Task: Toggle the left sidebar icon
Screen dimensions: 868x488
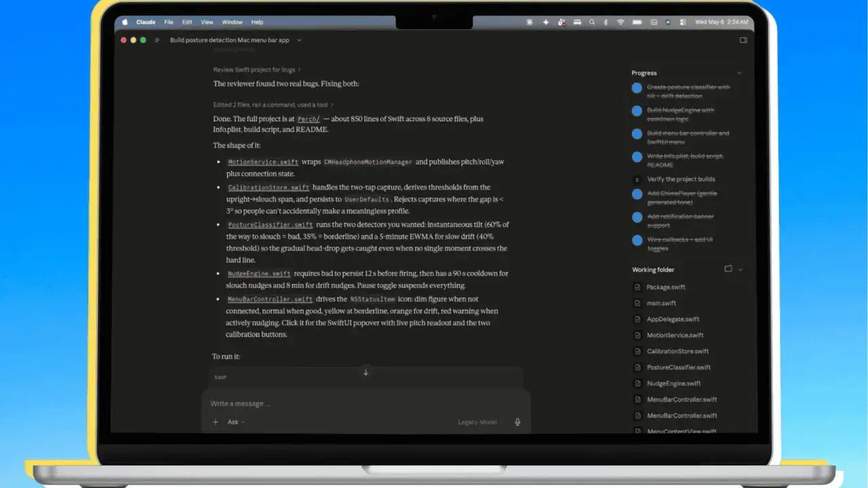Action: click(157, 40)
